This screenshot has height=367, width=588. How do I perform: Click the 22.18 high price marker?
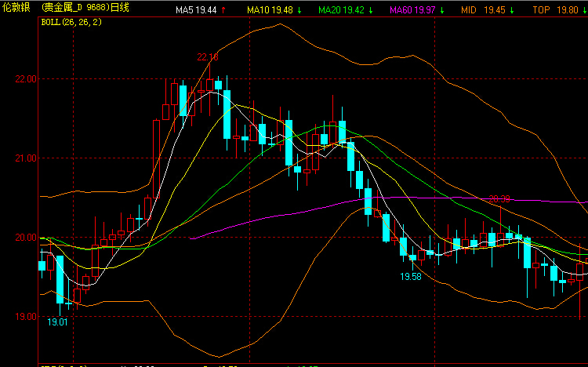point(208,57)
